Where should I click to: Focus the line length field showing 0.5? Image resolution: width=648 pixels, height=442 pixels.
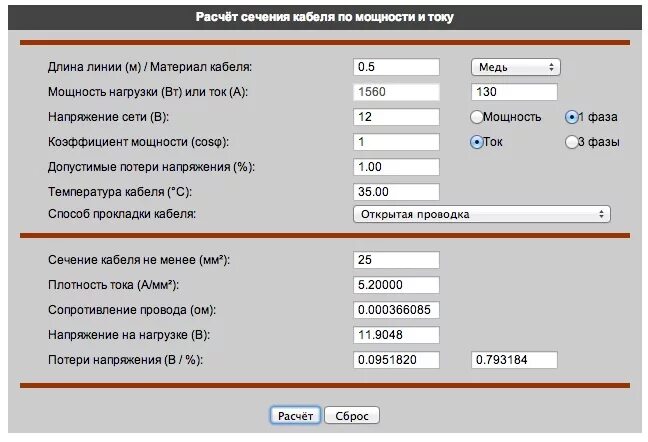click(x=396, y=67)
